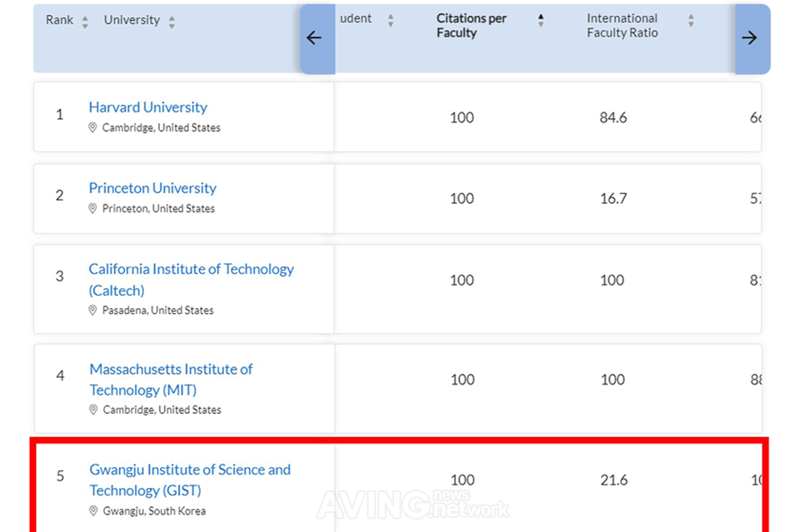800x532 pixels.
Task: Open Harvard University link
Action: (x=148, y=107)
